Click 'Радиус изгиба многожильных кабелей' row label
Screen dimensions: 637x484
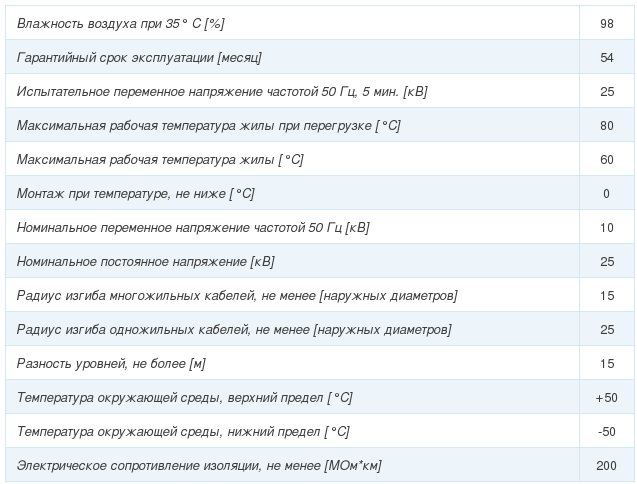click(237, 295)
